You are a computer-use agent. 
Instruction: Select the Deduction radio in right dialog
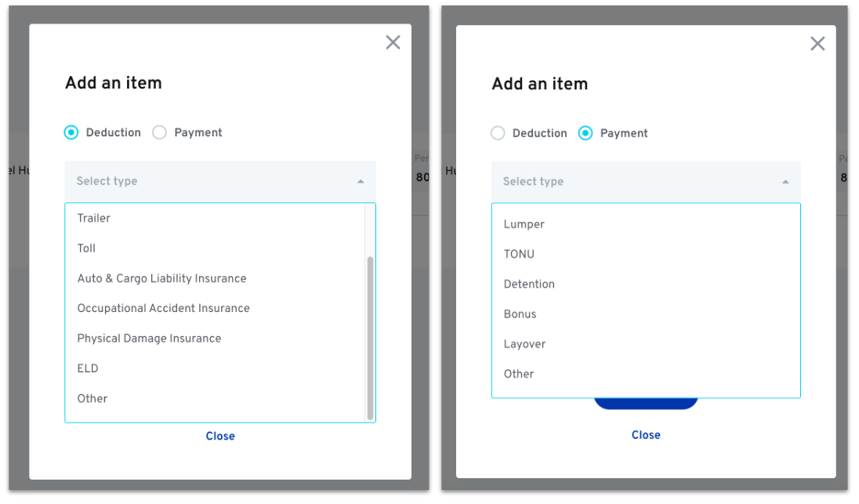[498, 133]
